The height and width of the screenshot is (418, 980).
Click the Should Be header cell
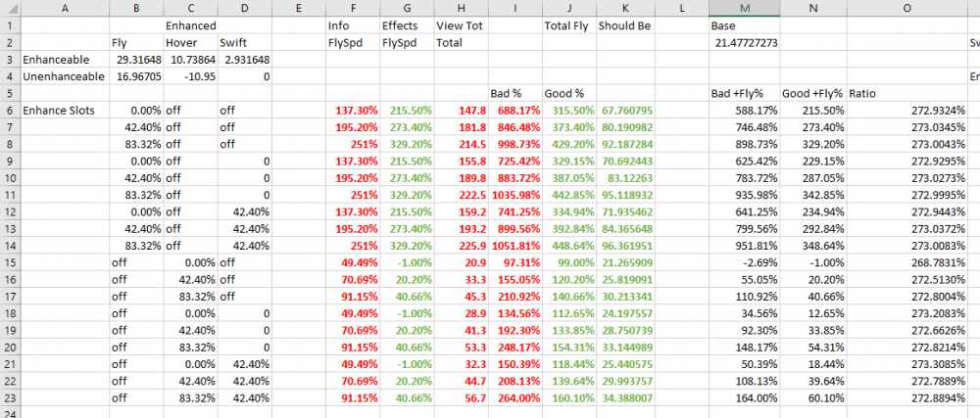(624, 25)
